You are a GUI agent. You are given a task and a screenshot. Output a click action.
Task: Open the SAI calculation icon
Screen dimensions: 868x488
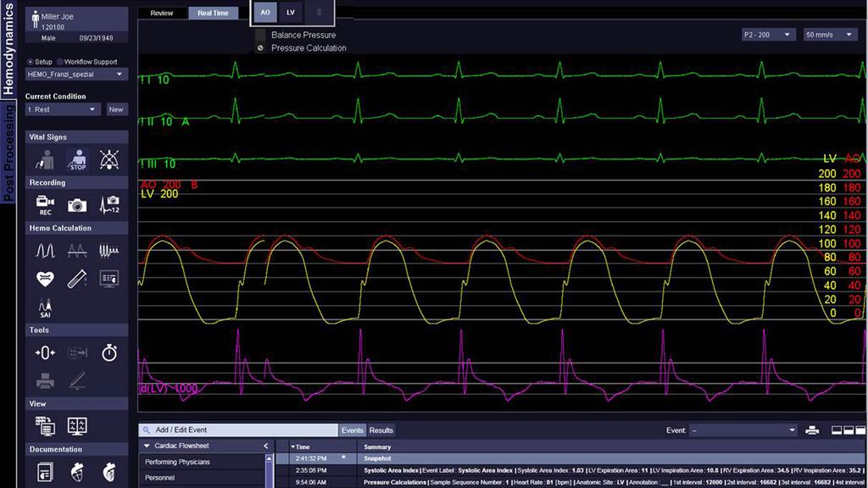pyautogui.click(x=47, y=305)
